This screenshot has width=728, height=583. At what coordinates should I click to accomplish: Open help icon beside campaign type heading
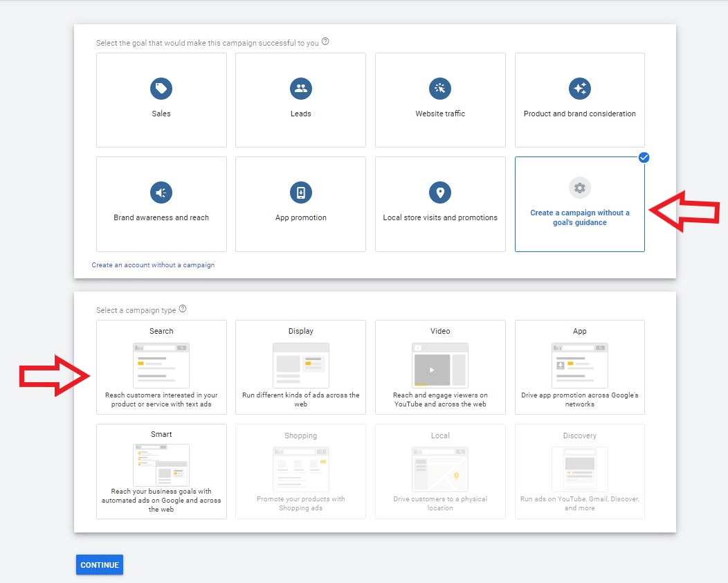point(183,310)
